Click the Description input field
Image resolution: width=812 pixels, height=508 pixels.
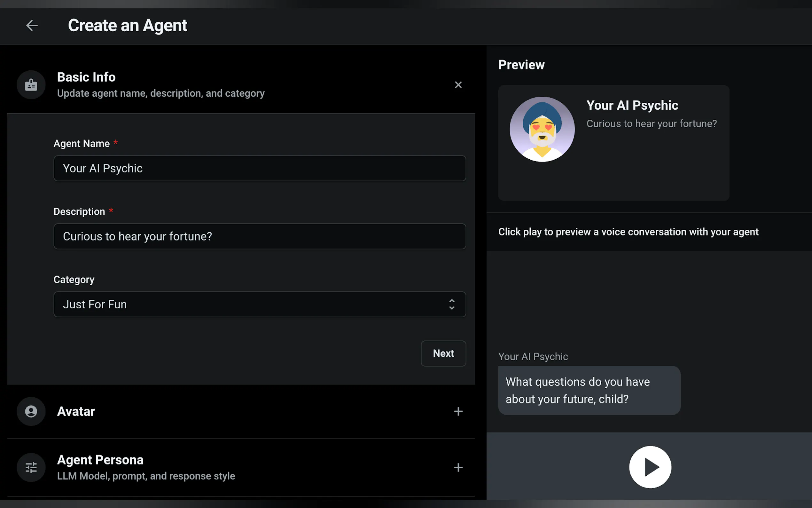260,236
